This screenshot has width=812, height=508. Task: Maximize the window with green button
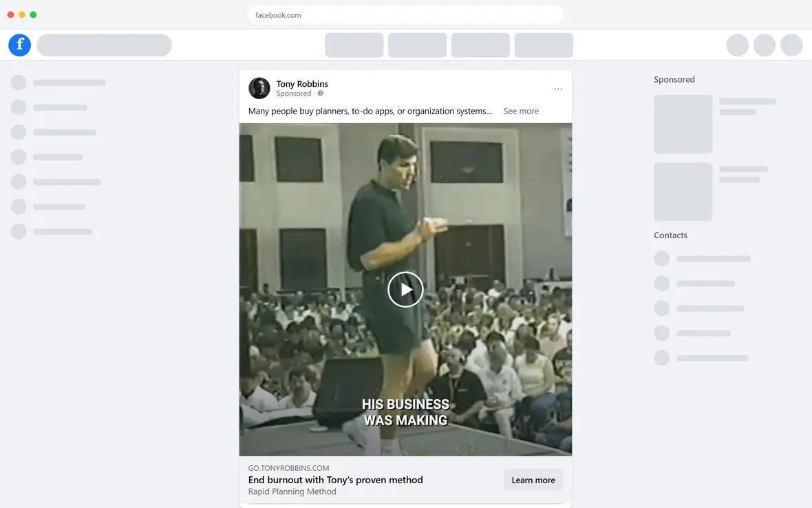click(33, 14)
